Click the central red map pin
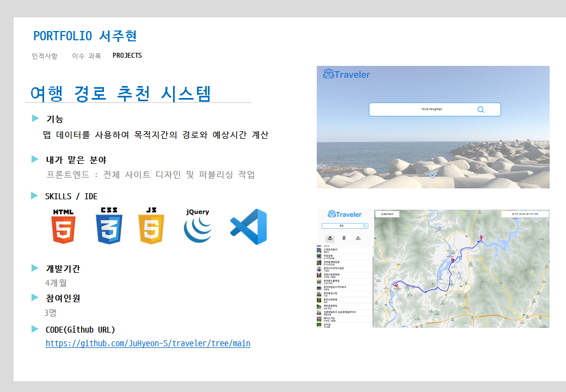566x392 pixels. tap(453, 260)
